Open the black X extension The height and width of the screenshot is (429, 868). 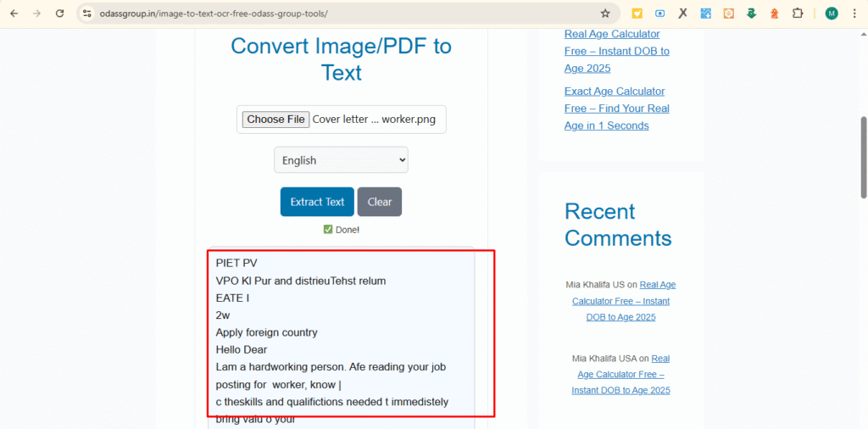[682, 14]
